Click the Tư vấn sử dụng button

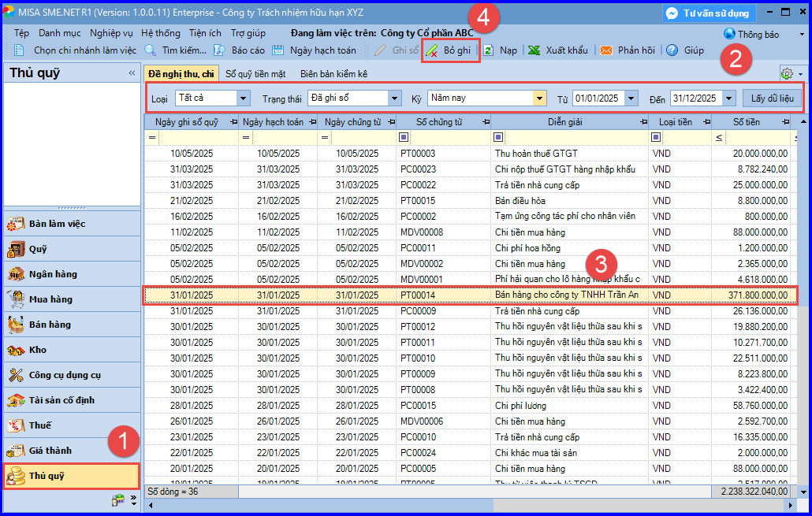(709, 13)
